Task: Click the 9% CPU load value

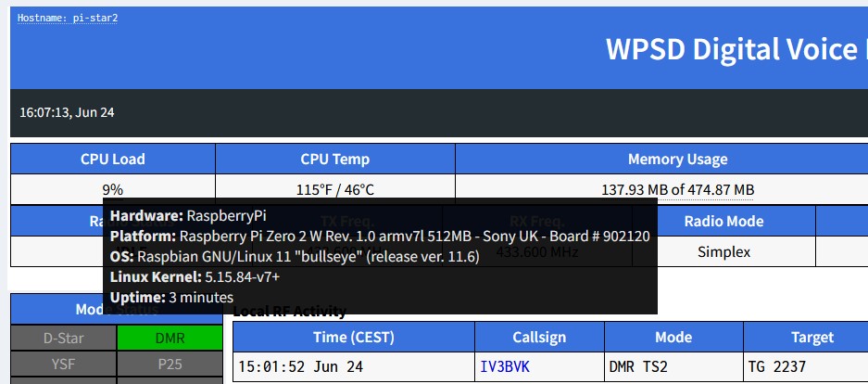Action: [113, 190]
